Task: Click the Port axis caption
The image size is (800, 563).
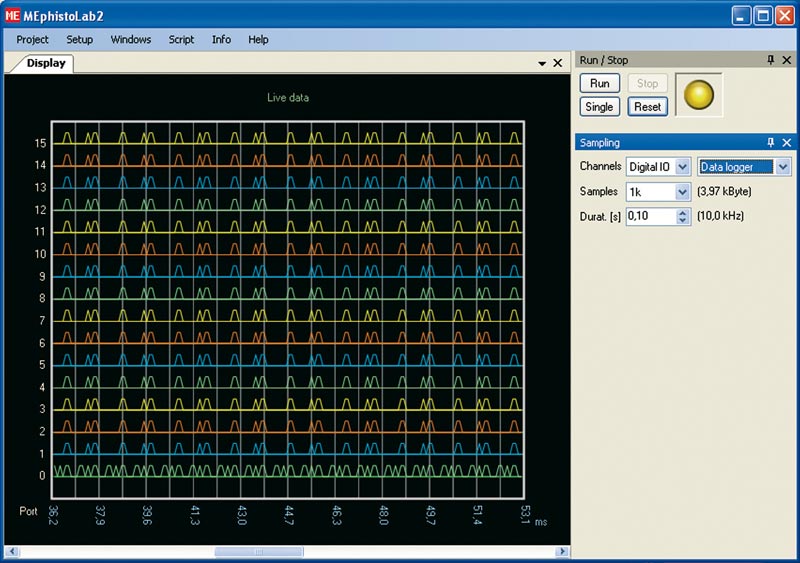Action: pos(29,511)
